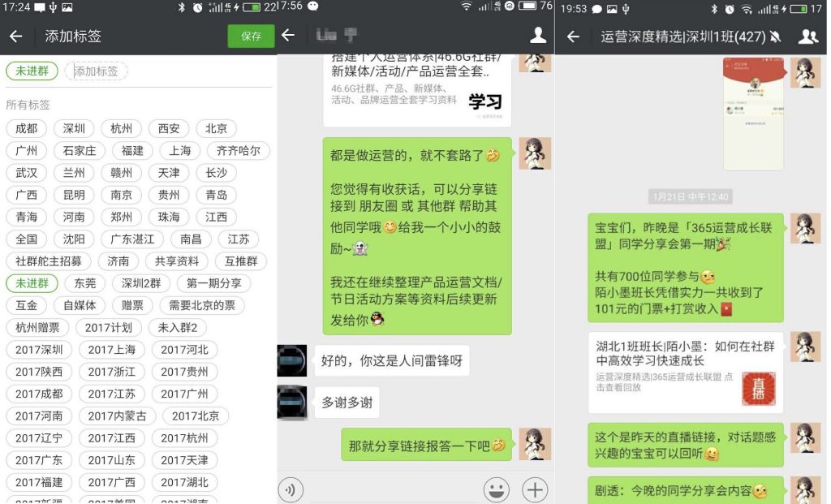The height and width of the screenshot is (504, 831).
Task: Open the shared screenshot image in group chat
Action: click(x=753, y=114)
